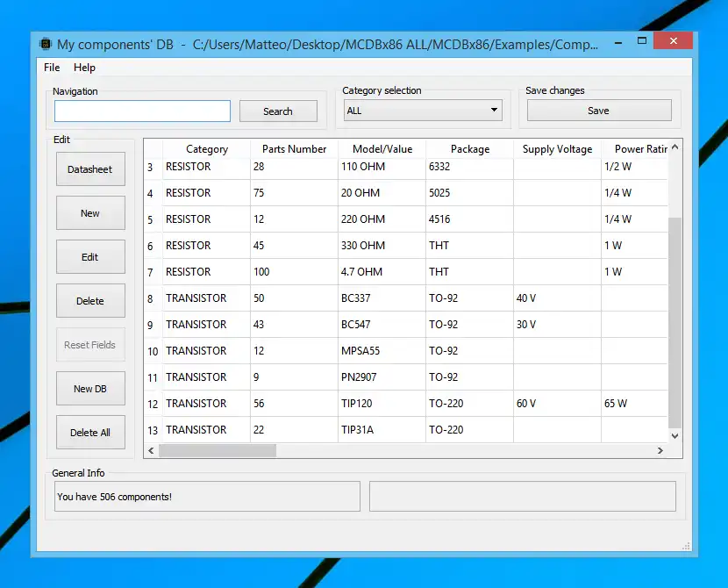Select the RESISTOR category cell in row 6

[207, 246]
